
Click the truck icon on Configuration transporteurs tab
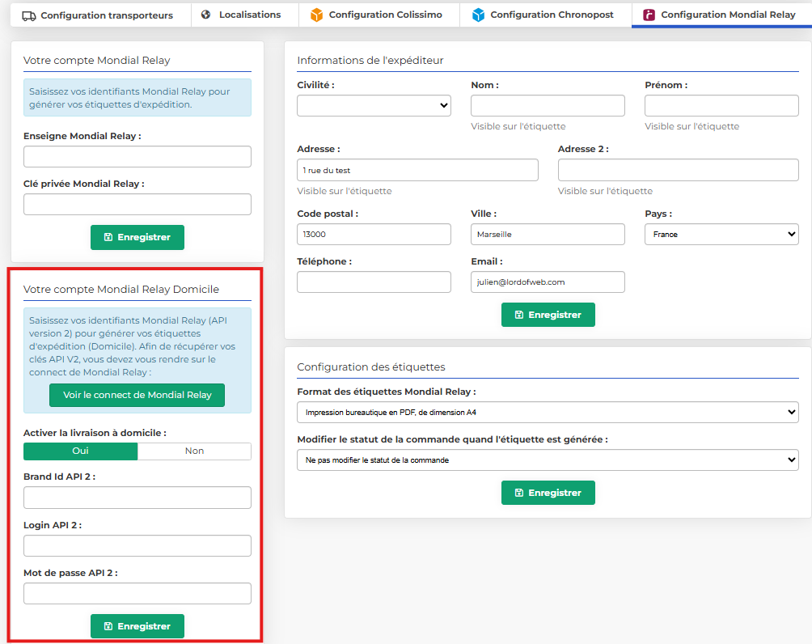click(28, 15)
